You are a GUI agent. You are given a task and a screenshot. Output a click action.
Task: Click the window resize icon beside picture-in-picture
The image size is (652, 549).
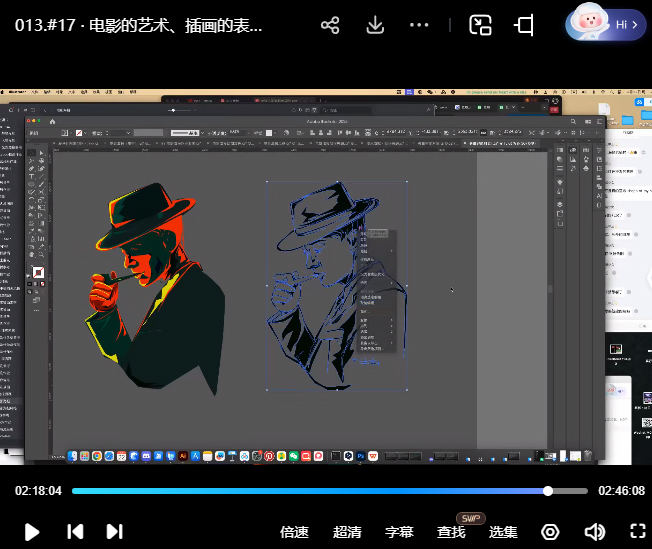coord(524,26)
